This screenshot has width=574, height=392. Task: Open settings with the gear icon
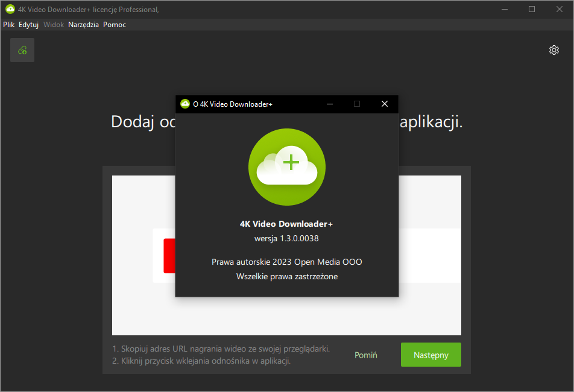(554, 50)
